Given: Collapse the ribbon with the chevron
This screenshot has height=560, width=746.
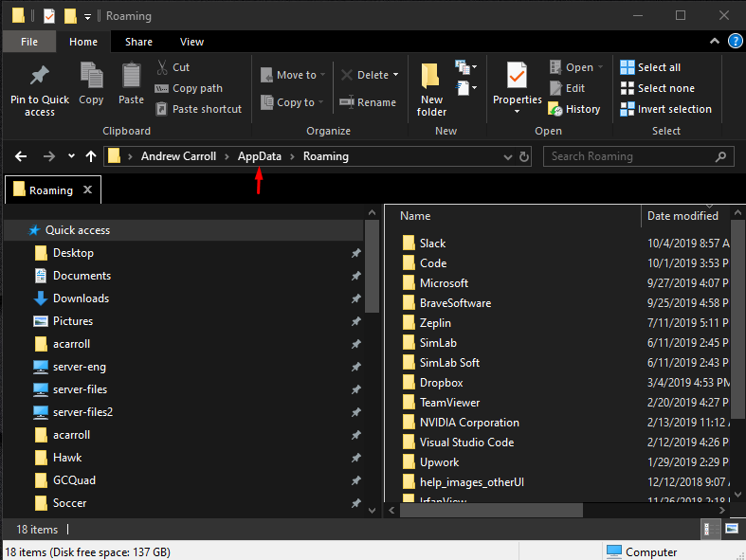Looking at the screenshot, I should (715, 42).
